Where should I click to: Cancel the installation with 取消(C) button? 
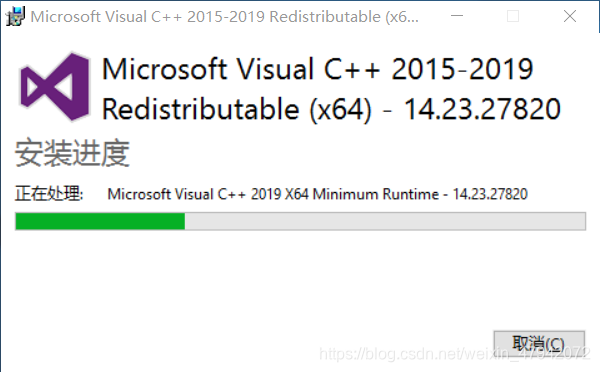click(x=539, y=344)
